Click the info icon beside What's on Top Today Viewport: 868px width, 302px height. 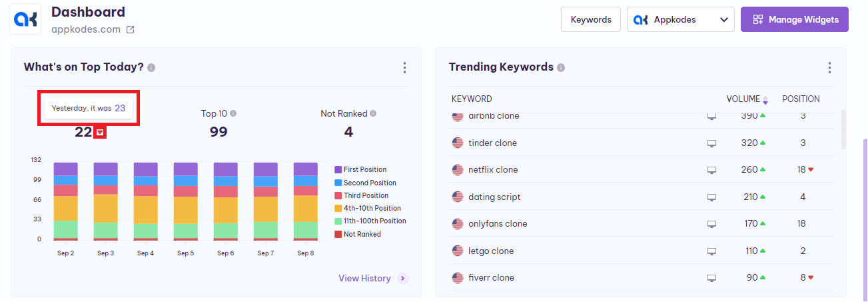tap(151, 68)
